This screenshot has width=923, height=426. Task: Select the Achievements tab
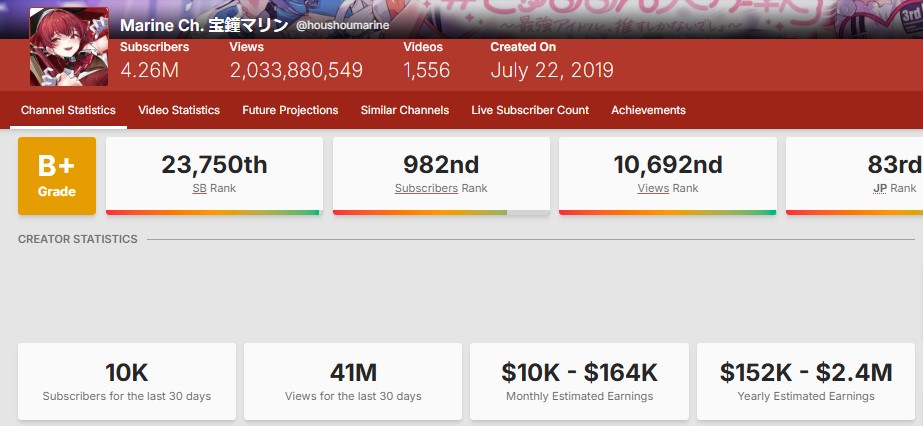coord(648,110)
